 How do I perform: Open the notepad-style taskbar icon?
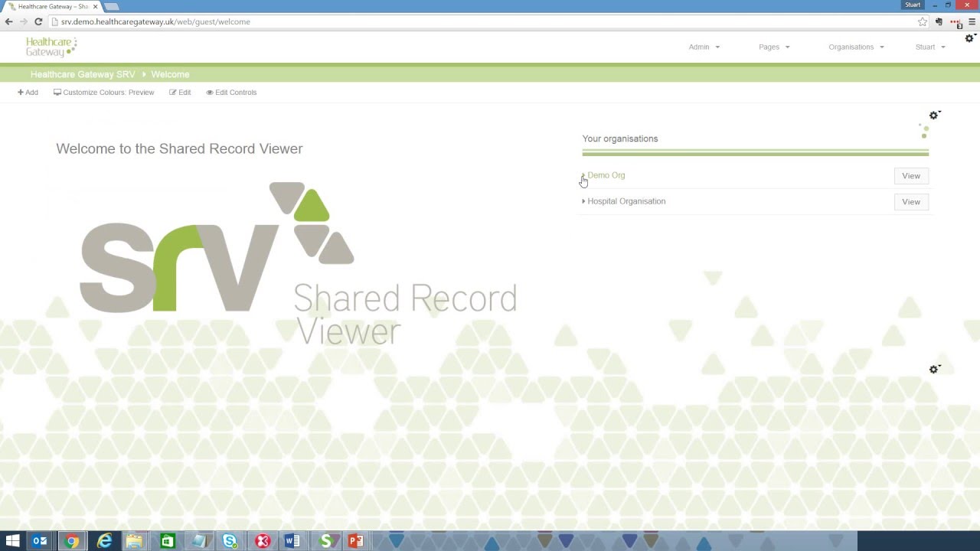[198, 541]
